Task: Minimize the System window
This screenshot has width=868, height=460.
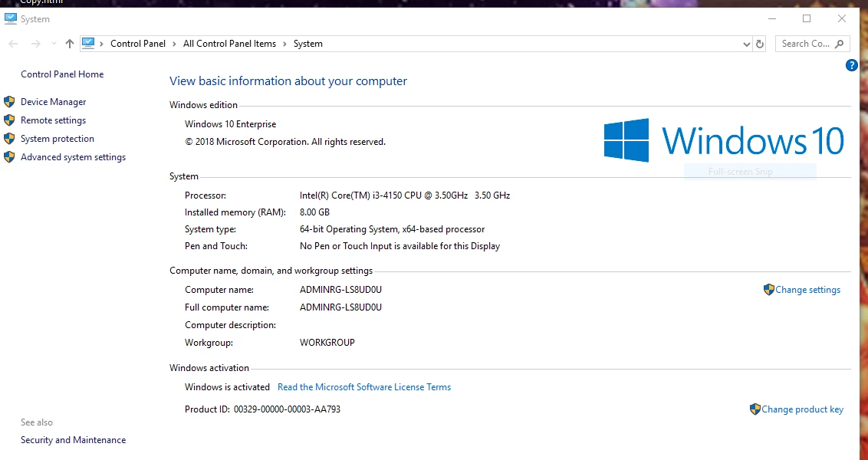Action: 772,19
